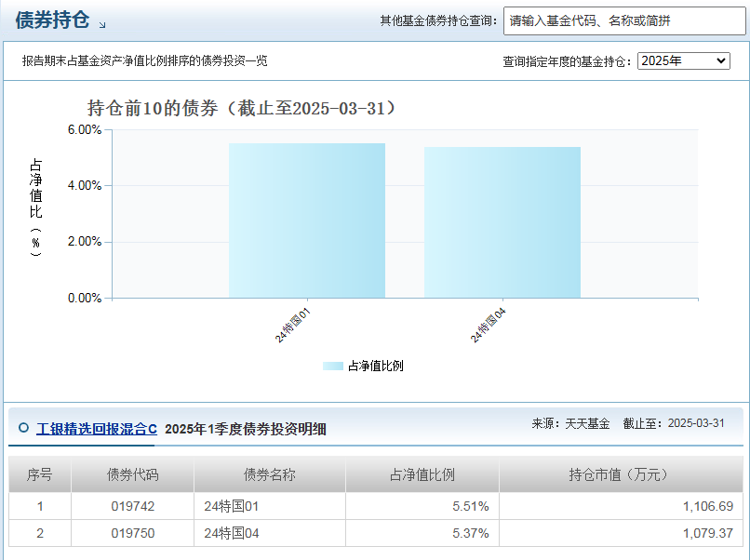Click the 1,079.37 market value cell

coord(621,533)
